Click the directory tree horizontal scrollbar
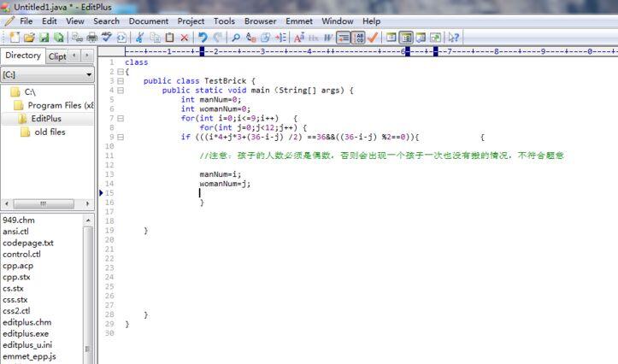 coord(47,203)
